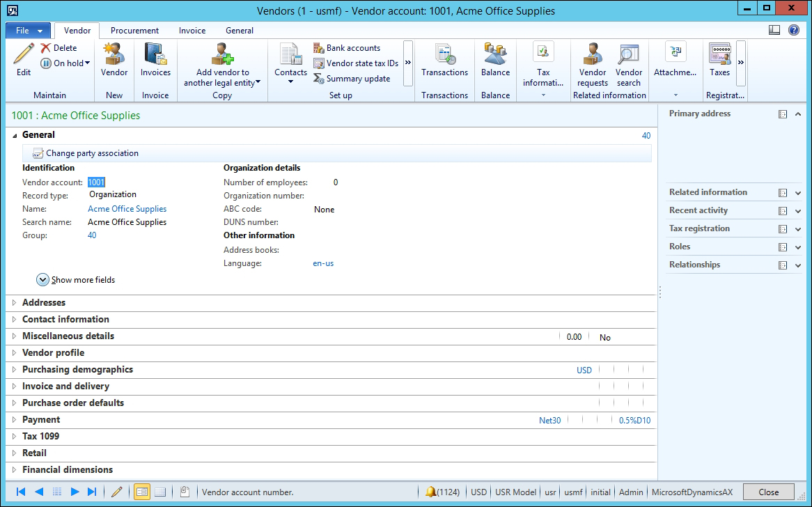Expand the Contact information section

[x=15, y=319]
